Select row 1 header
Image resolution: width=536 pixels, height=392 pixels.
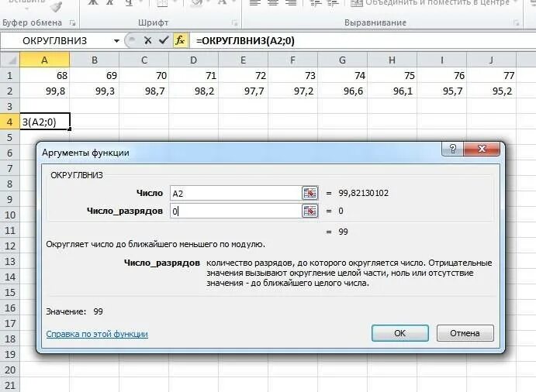click(x=10, y=75)
